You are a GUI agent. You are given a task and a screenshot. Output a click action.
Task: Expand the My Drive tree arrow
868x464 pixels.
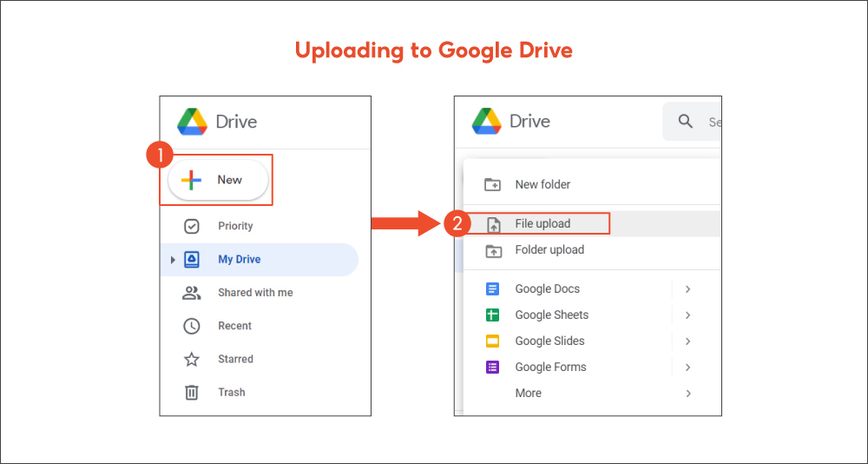(173, 260)
